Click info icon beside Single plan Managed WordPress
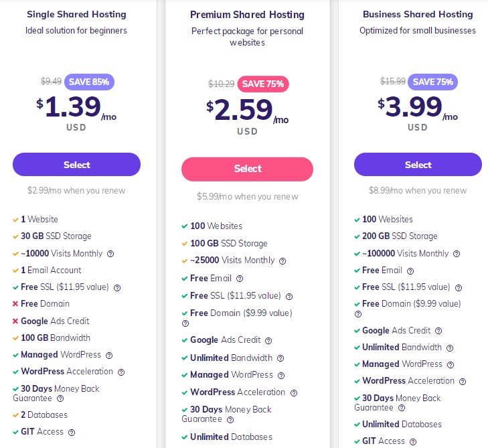The width and height of the screenshot is (488, 448). [x=109, y=356]
